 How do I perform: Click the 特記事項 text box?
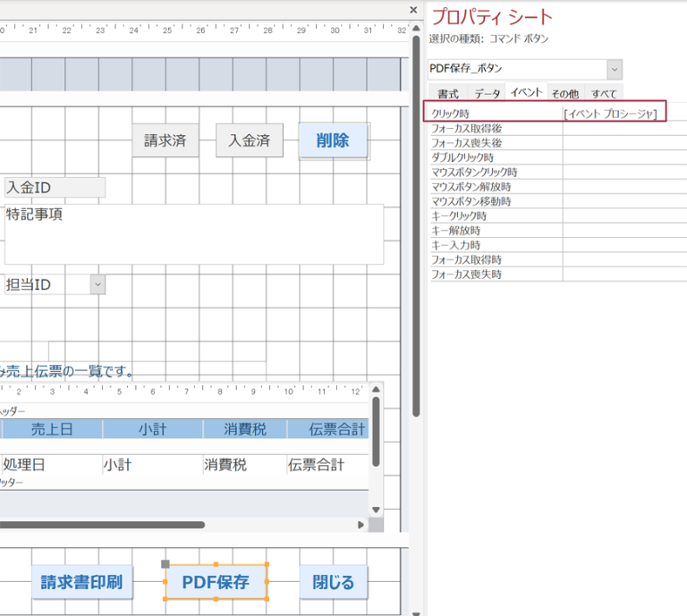[x=193, y=234]
